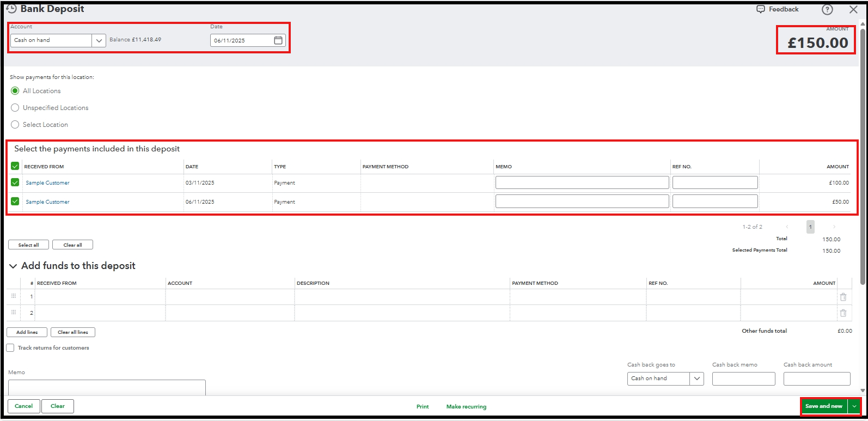Enable Track returns for customers checkbox
Screen dimensions: 868x421
pos(10,347)
